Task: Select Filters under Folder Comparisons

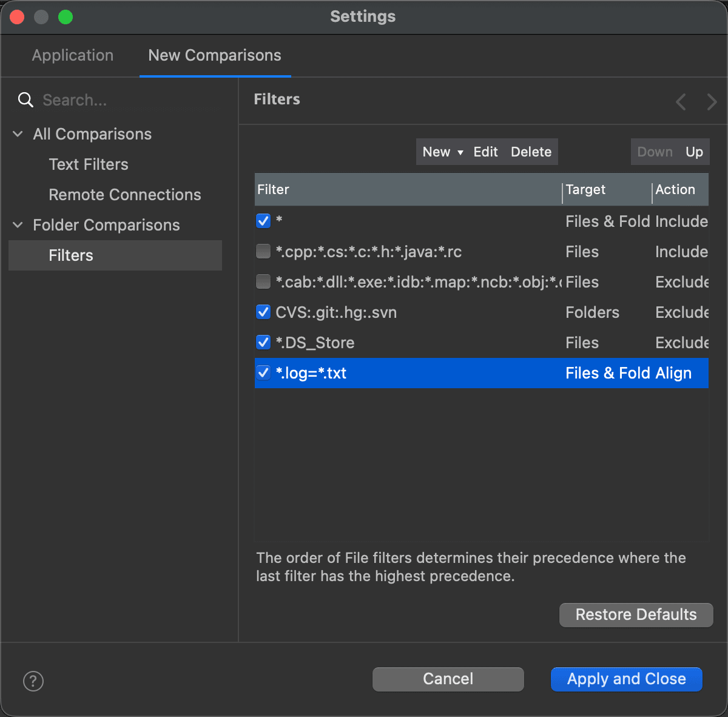Action: pyautogui.click(x=115, y=255)
